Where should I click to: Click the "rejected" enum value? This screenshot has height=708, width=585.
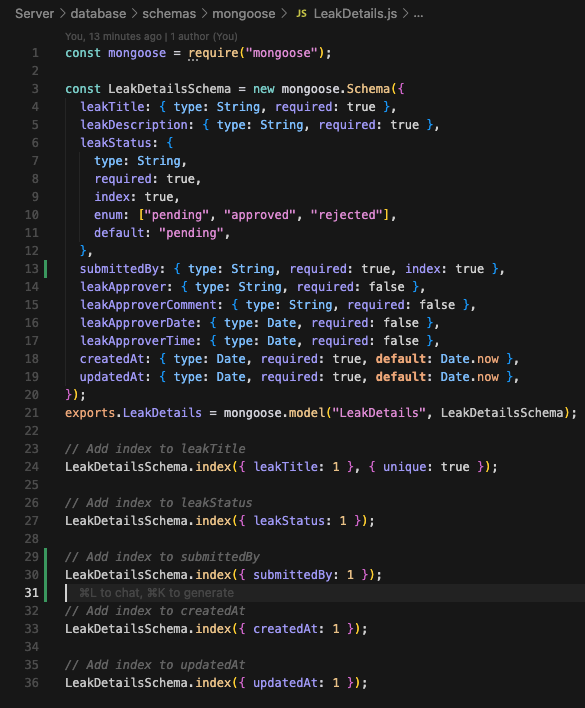[347, 214]
